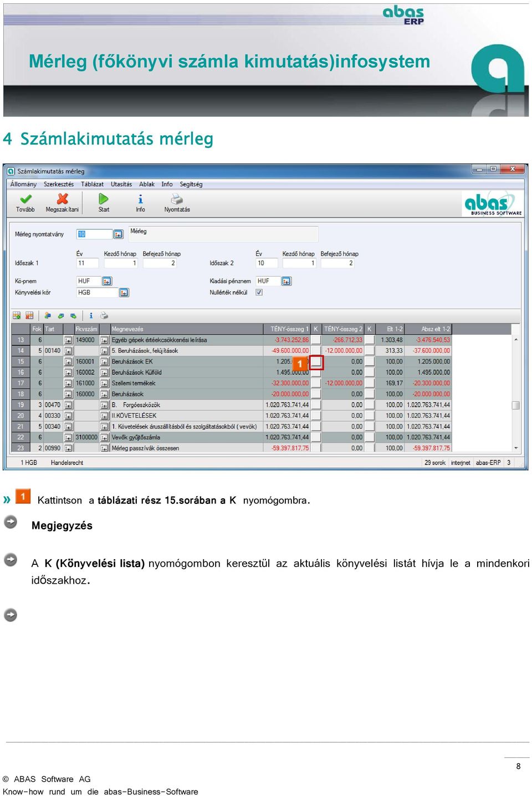This screenshot has height=796, width=532.
Task: Click the Könyvelési kör HGB field
Action: tap(98, 292)
